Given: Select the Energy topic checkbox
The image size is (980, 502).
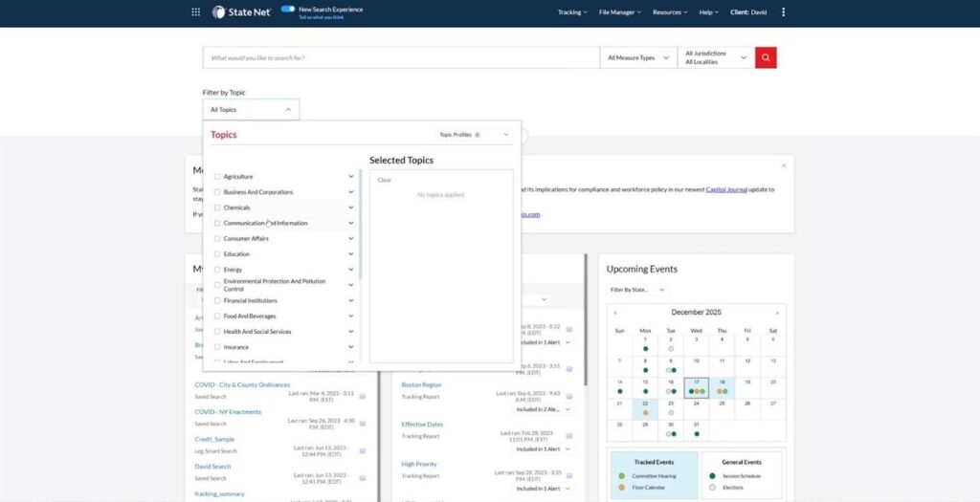Looking at the screenshot, I should point(217,270).
